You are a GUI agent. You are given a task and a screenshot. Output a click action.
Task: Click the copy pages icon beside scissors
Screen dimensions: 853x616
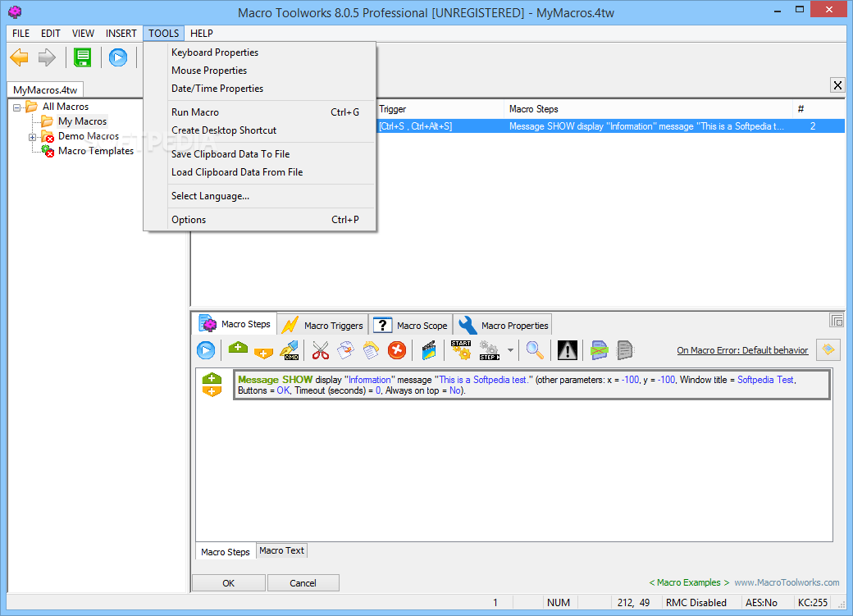[x=345, y=350]
